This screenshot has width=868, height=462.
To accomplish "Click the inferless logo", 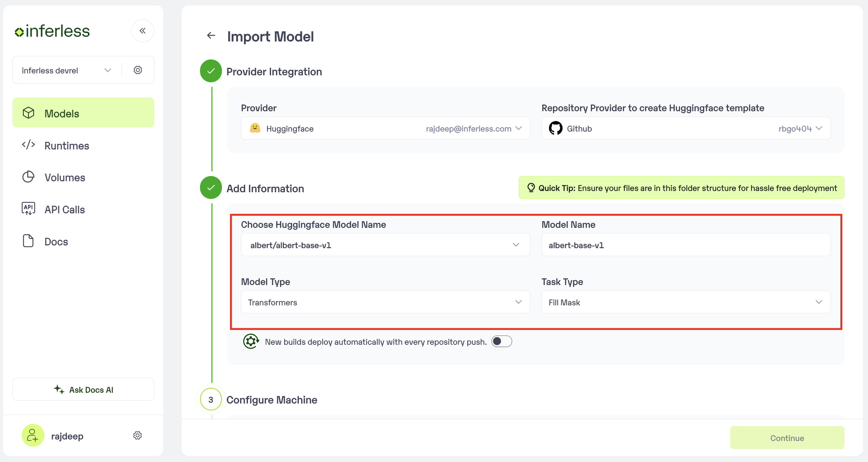I will (52, 31).
